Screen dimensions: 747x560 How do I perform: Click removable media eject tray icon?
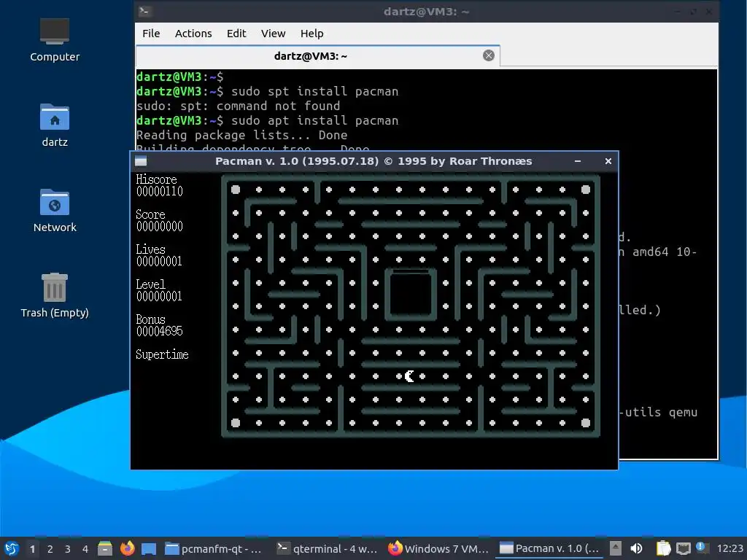pos(616,548)
